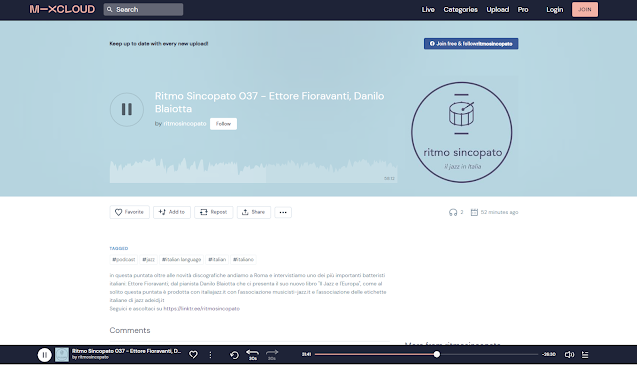Open the Live menu item

click(428, 9)
